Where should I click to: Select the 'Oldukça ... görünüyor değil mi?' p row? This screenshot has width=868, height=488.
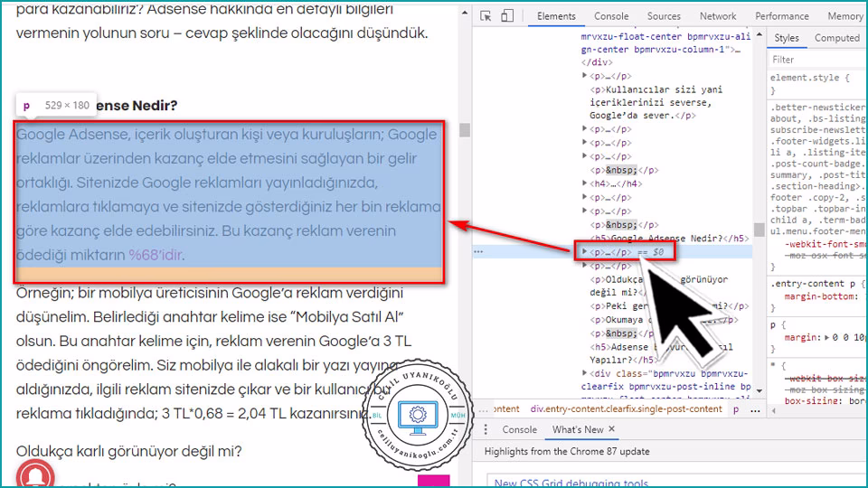659,286
